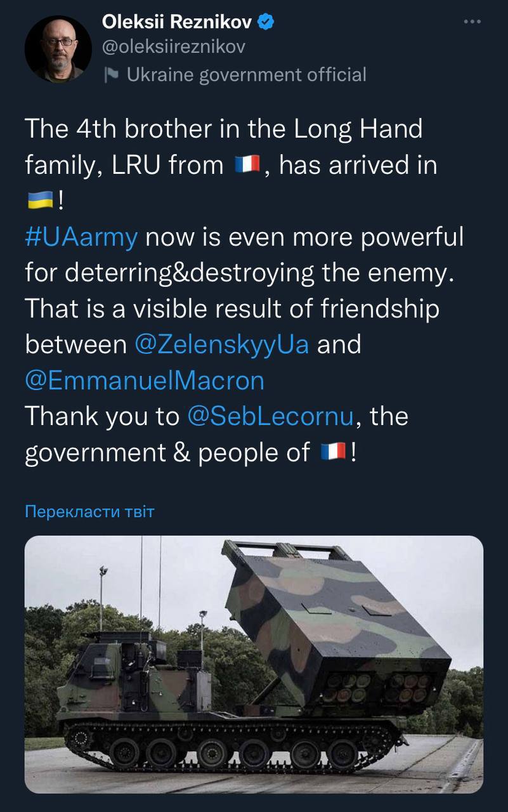Click the gray government flag icon

112,75
